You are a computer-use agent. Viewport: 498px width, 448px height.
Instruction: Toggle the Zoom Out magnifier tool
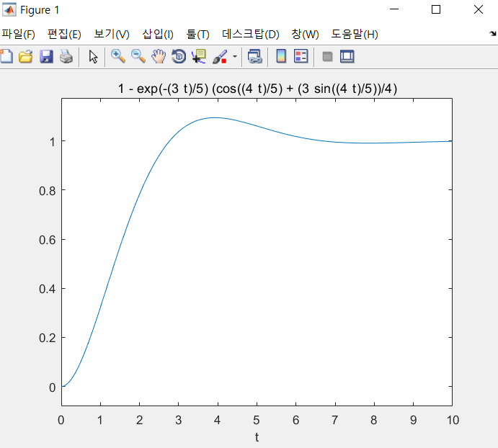click(x=138, y=57)
